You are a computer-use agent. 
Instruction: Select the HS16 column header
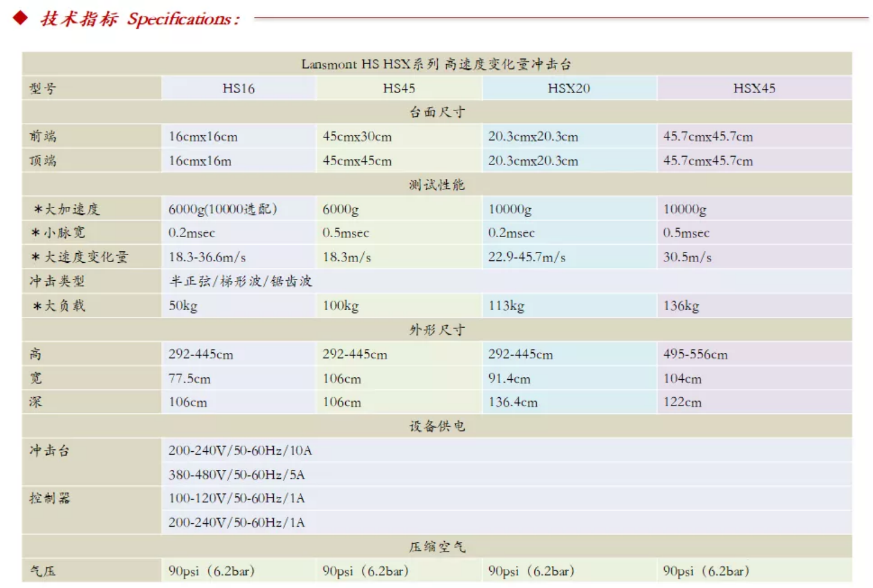click(238, 88)
